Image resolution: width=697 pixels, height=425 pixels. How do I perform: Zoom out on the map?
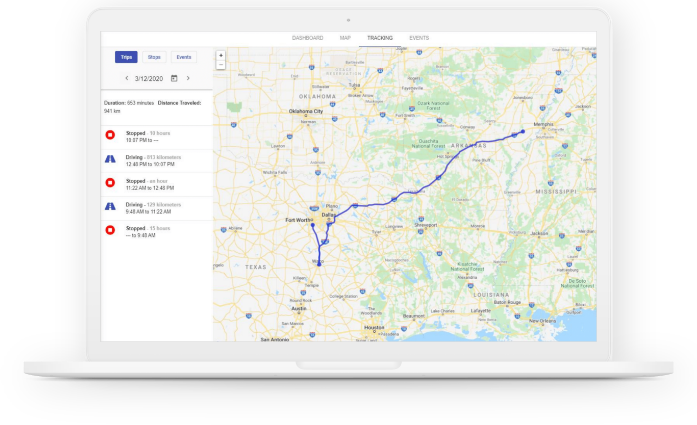(x=220, y=64)
